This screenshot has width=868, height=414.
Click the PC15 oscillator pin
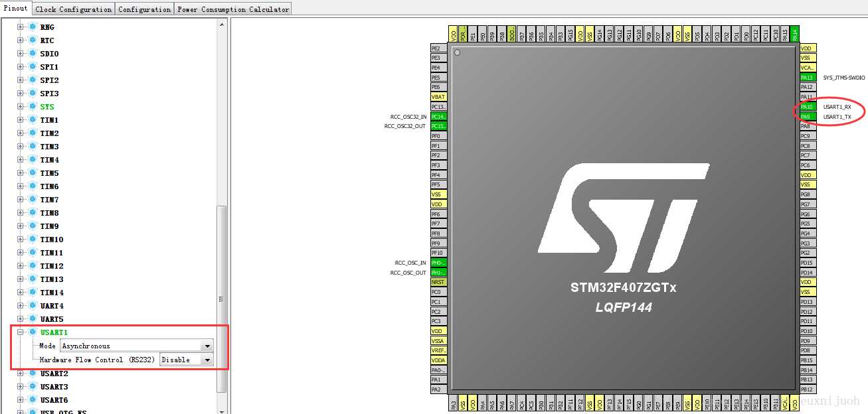click(x=439, y=126)
